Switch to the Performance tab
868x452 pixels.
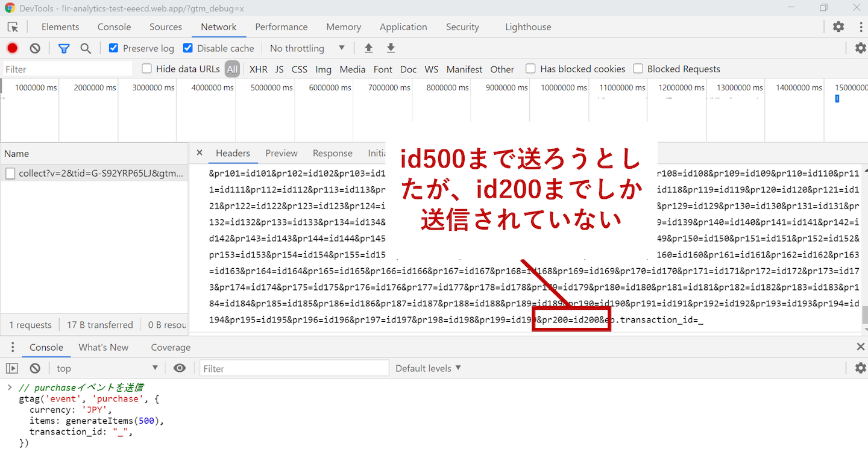click(x=281, y=27)
